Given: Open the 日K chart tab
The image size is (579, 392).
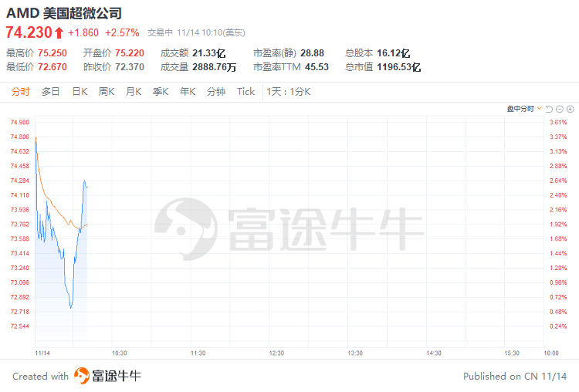Looking at the screenshot, I should click(x=80, y=92).
